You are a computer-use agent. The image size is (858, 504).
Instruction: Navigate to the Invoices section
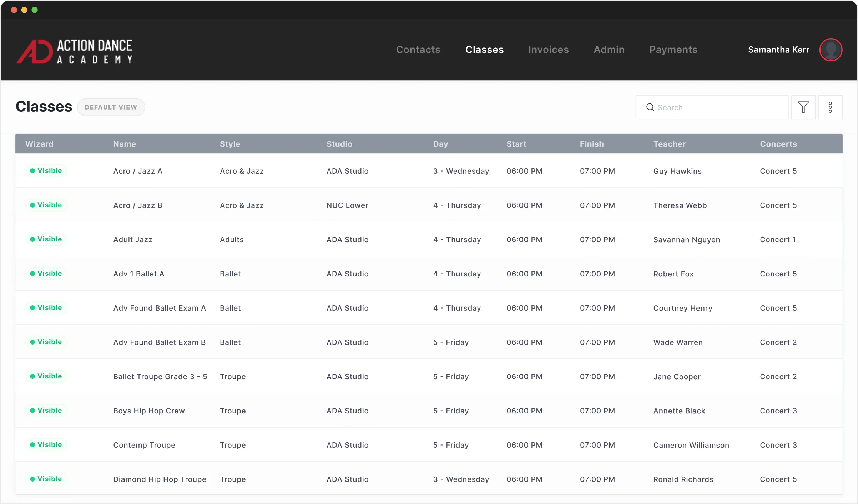[548, 50]
